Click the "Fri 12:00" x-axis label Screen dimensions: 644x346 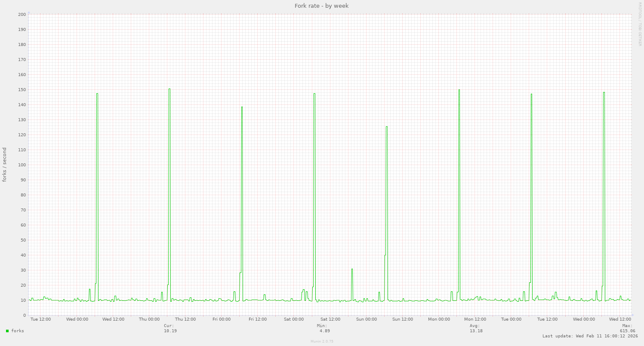click(258, 319)
